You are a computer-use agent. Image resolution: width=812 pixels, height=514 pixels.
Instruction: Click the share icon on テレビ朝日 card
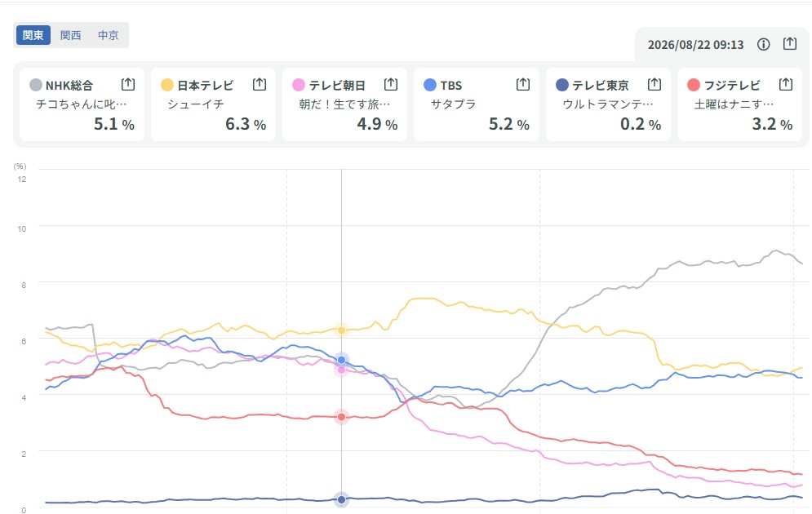pyautogui.click(x=391, y=84)
